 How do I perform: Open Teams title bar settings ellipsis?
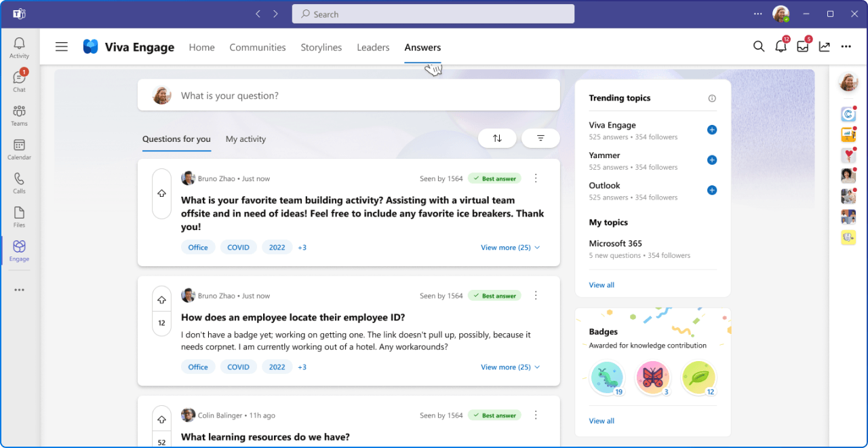point(758,14)
